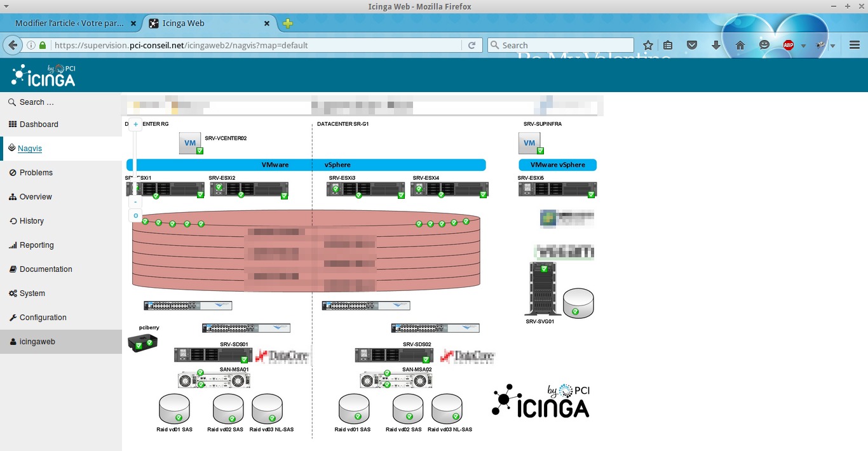Click the SRV-VCENTER02 VM icon
The height and width of the screenshot is (451, 868).
click(x=190, y=143)
